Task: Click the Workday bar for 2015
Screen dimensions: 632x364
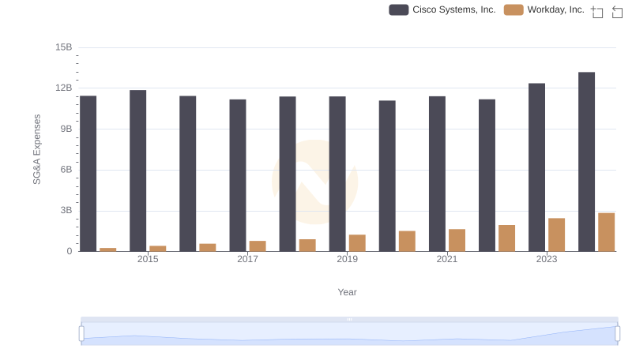Action: pyautogui.click(x=157, y=249)
